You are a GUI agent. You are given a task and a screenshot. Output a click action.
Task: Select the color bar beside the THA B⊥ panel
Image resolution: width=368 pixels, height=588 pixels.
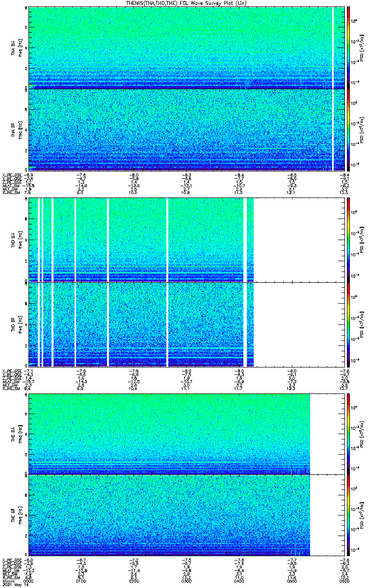(x=348, y=48)
